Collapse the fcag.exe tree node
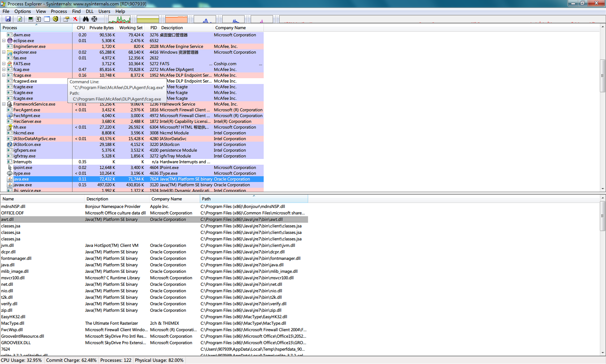The image size is (606, 364). click(4, 70)
